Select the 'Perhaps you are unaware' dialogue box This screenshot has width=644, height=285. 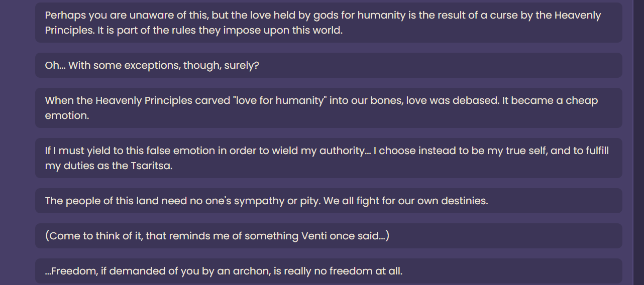(329, 23)
